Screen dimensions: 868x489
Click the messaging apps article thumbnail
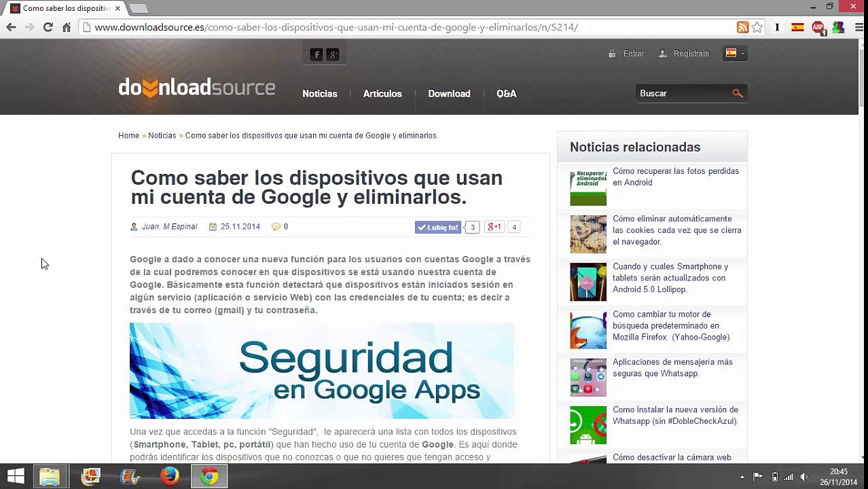click(x=588, y=378)
